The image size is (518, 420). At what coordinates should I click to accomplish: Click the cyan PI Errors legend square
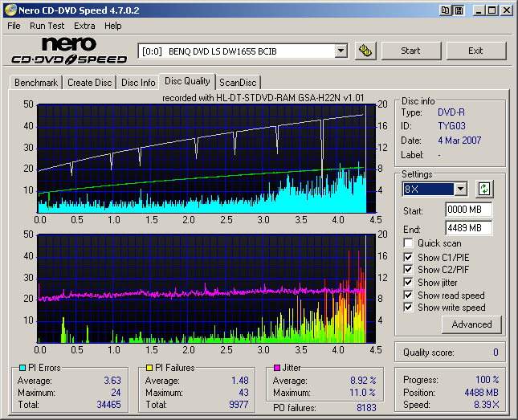coord(22,368)
